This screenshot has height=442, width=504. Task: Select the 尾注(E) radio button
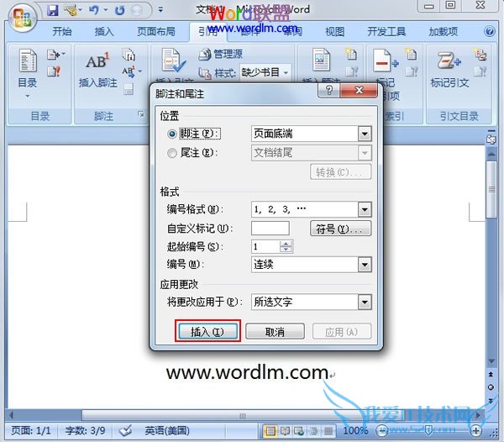172,153
